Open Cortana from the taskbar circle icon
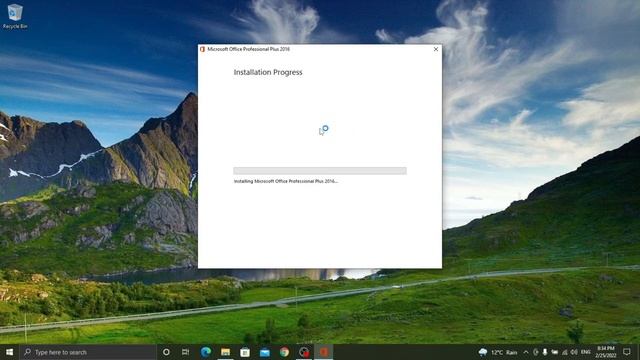Image resolution: width=640 pixels, height=360 pixels. pyautogui.click(x=166, y=352)
